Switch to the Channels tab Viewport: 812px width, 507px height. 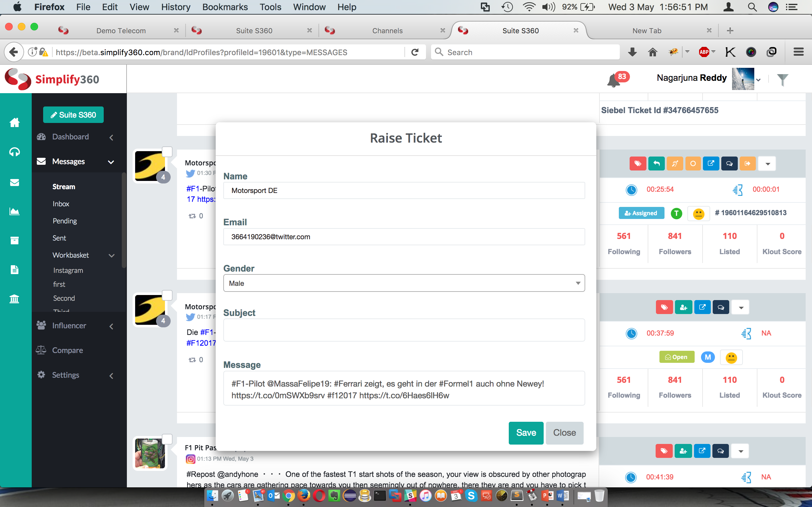[x=387, y=30]
